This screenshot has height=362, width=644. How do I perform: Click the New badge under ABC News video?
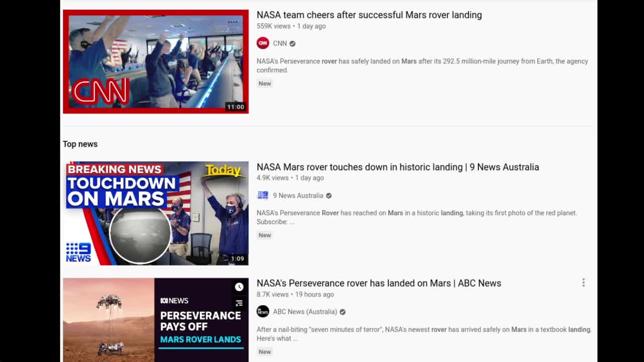pyautogui.click(x=265, y=352)
